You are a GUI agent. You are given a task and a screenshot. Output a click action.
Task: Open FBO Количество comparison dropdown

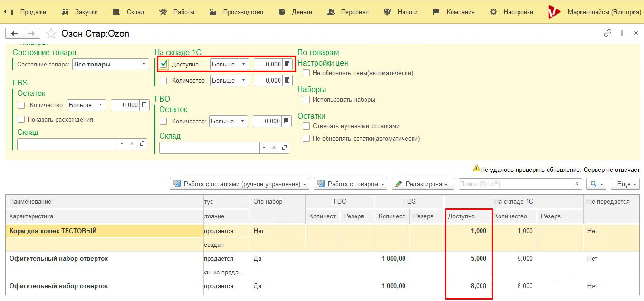pos(243,121)
